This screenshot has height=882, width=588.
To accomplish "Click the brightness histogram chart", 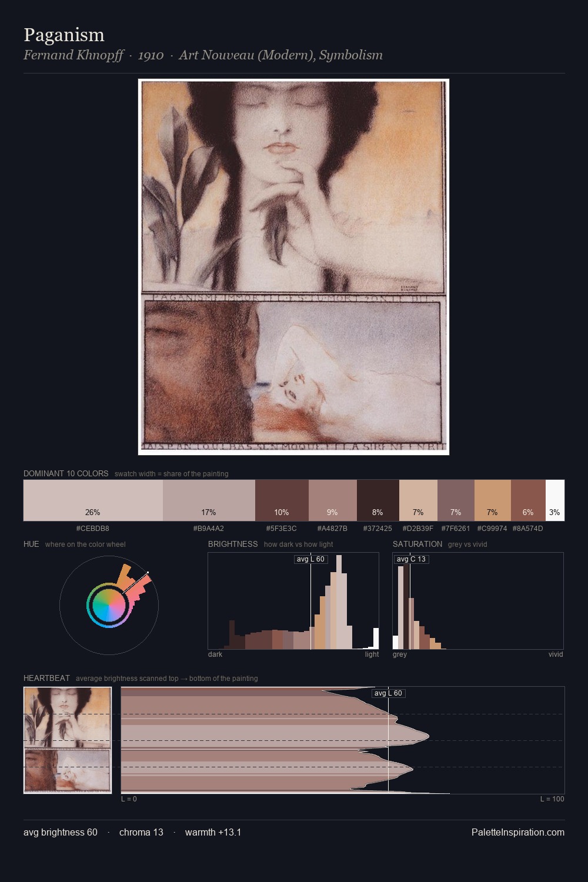I will 293,601.
